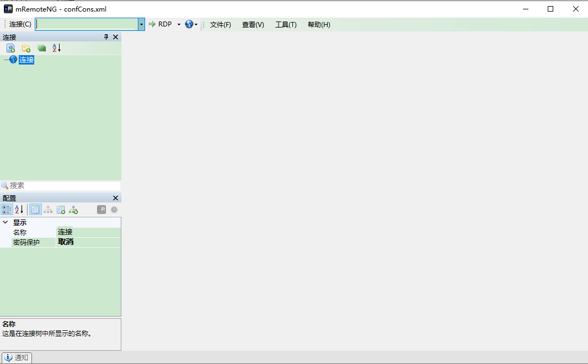Image resolution: width=588 pixels, height=364 pixels.
Task: Show default inheritance icon with plus
Action: (x=73, y=210)
